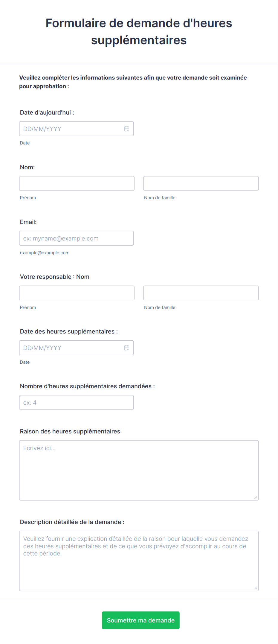Click the Date d'aujourd'hui label

point(47,112)
